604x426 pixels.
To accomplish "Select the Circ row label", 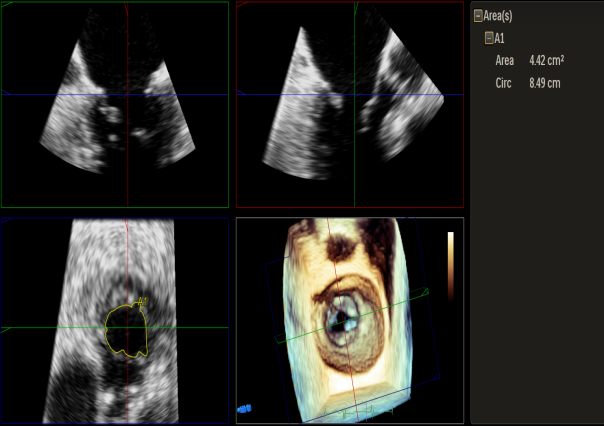I will point(503,83).
